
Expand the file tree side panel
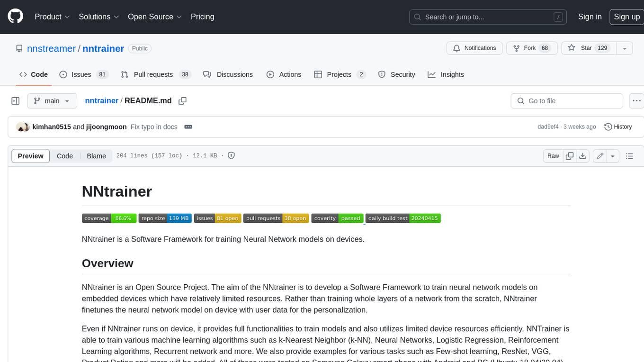(x=16, y=101)
